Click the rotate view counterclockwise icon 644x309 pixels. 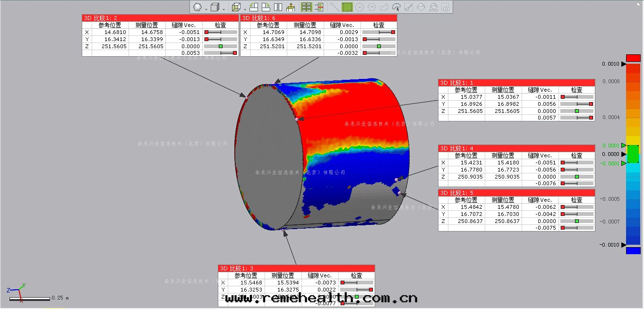coord(254,7)
